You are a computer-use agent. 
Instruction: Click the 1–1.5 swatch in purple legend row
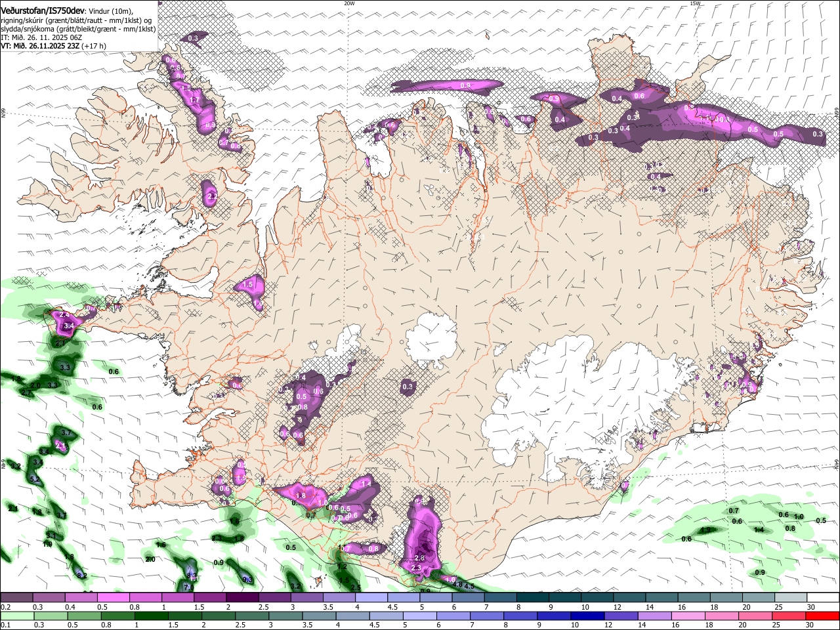coord(177,598)
